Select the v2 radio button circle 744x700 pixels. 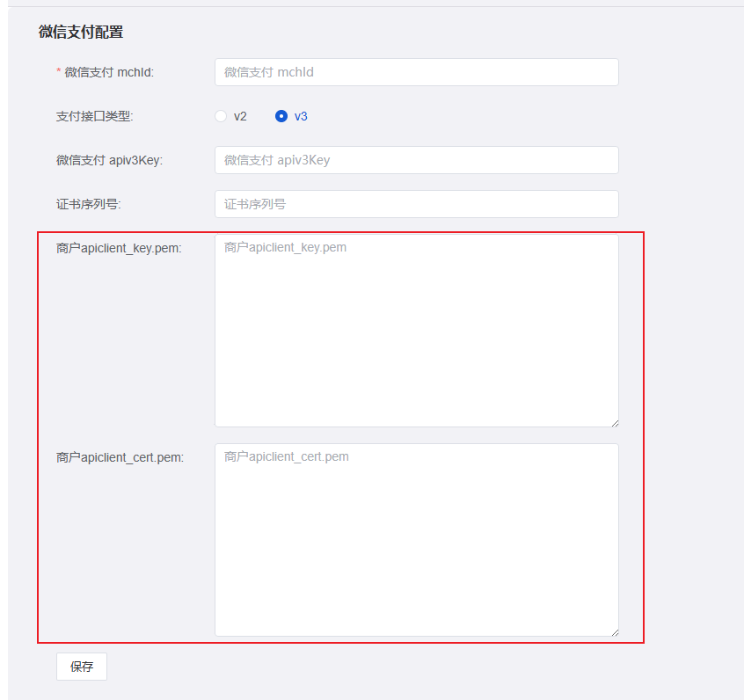[x=221, y=116]
